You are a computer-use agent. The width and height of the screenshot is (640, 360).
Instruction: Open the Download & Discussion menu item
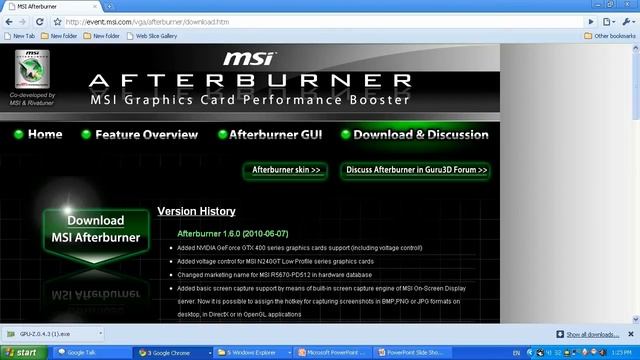(x=415, y=134)
